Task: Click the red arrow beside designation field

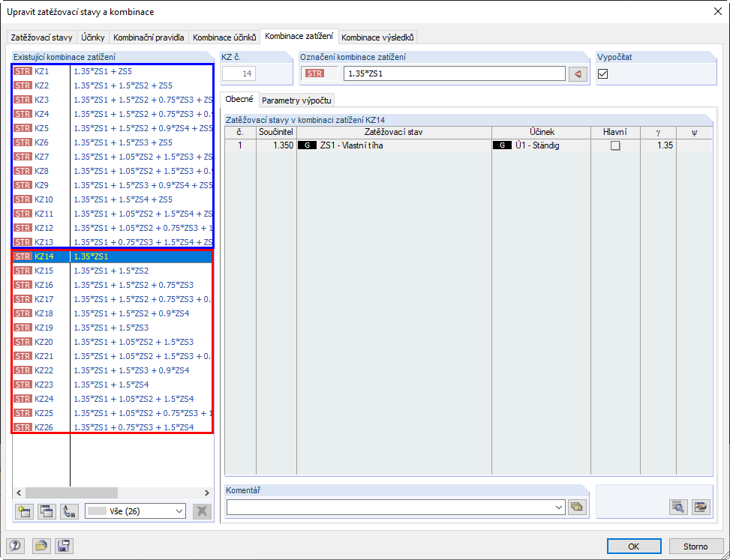Action: tap(578, 73)
